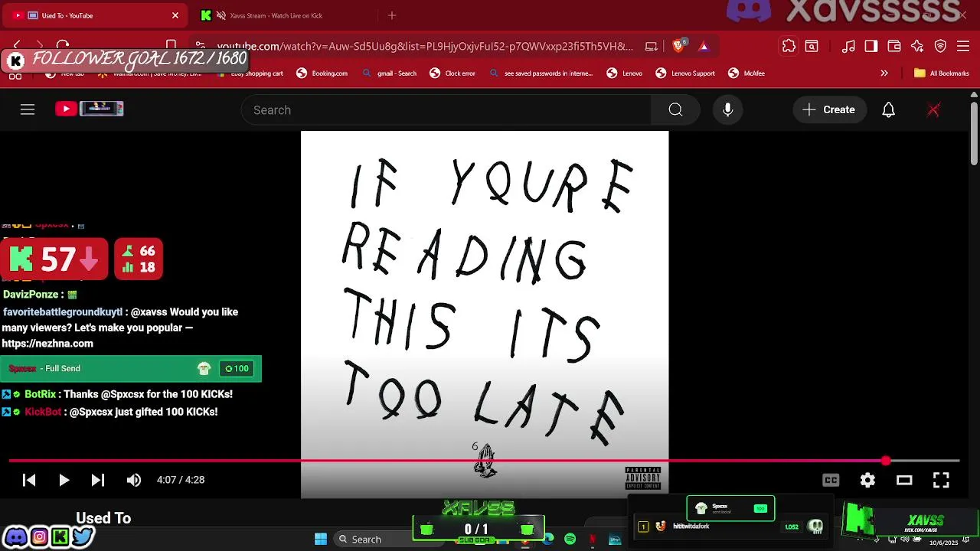This screenshot has height=551, width=980.
Task: Open Leo AI sparkle icon
Action: coord(917,46)
